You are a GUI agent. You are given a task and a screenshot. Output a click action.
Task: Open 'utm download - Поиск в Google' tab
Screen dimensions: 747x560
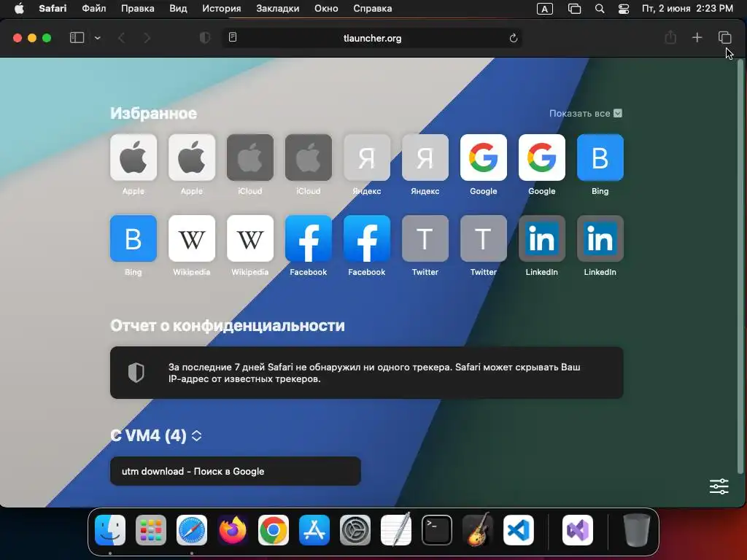click(x=236, y=471)
